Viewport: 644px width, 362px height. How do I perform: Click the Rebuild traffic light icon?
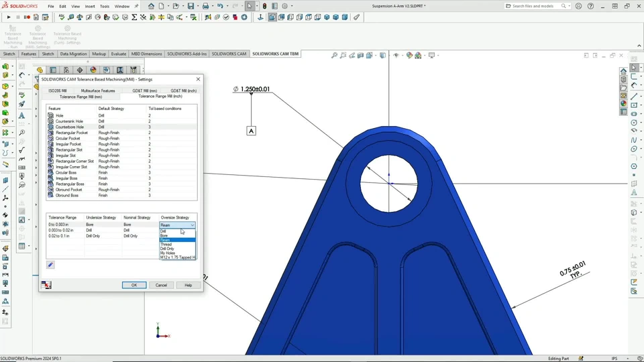tap(264, 6)
